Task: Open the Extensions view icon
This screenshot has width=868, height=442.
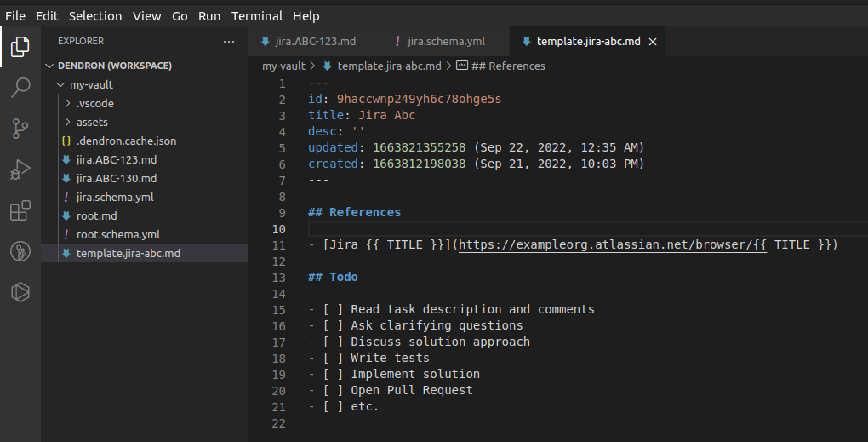Action: [20, 210]
